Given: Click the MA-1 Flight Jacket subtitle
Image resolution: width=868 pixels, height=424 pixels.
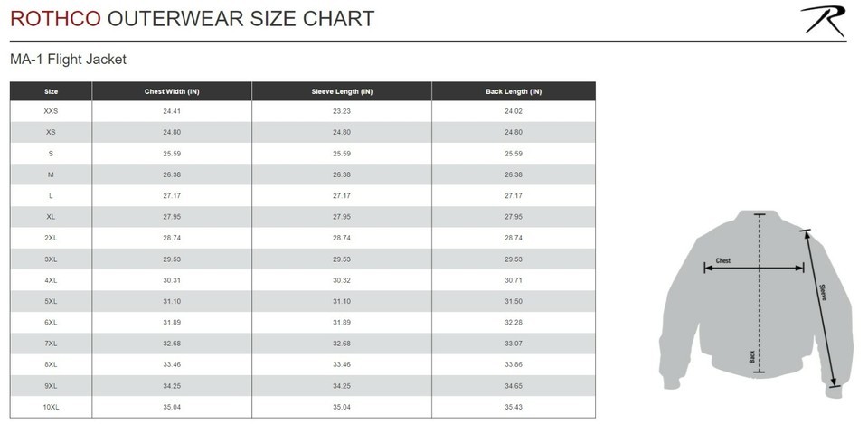Looking at the screenshot, I should 68,60.
